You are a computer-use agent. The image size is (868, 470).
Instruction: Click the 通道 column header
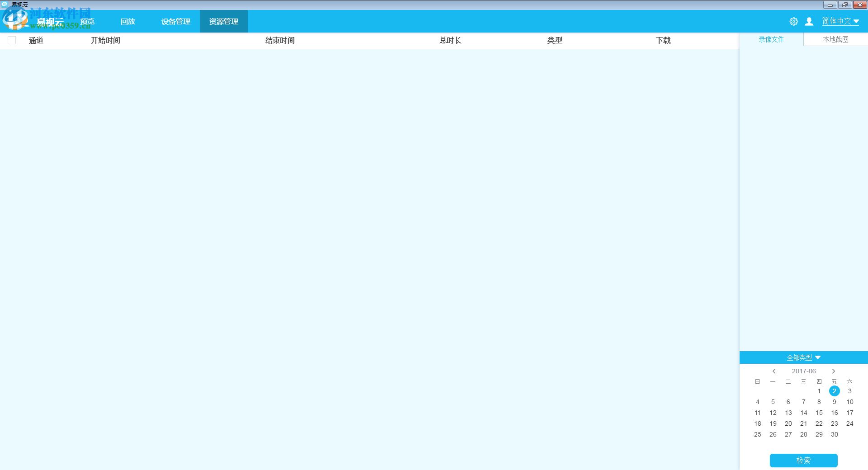click(x=36, y=40)
